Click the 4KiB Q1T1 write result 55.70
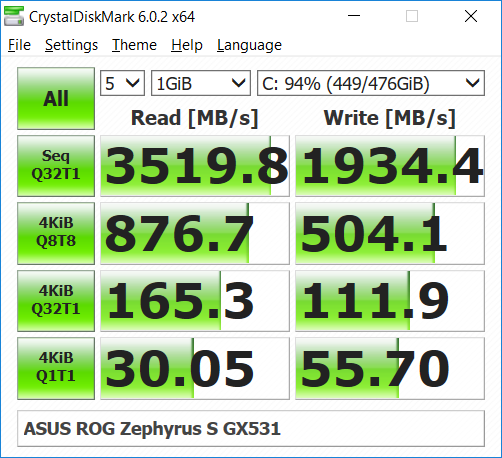The image size is (502, 458). 390,368
